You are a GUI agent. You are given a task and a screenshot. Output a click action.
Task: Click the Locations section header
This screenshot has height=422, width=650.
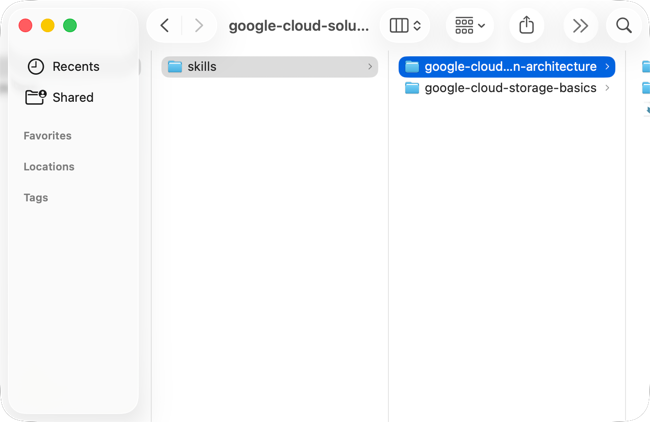[49, 167]
